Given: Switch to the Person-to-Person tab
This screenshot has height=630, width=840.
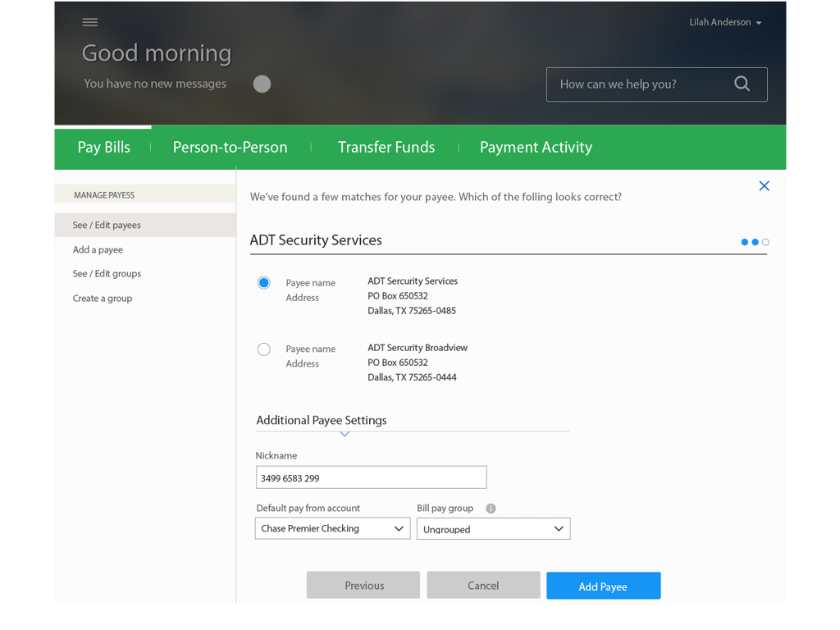Looking at the screenshot, I should click(x=231, y=148).
